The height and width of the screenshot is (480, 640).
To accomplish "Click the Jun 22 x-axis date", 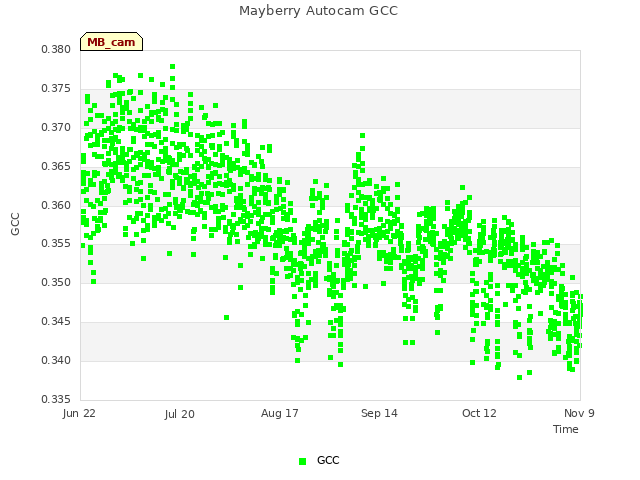I will [79, 413].
